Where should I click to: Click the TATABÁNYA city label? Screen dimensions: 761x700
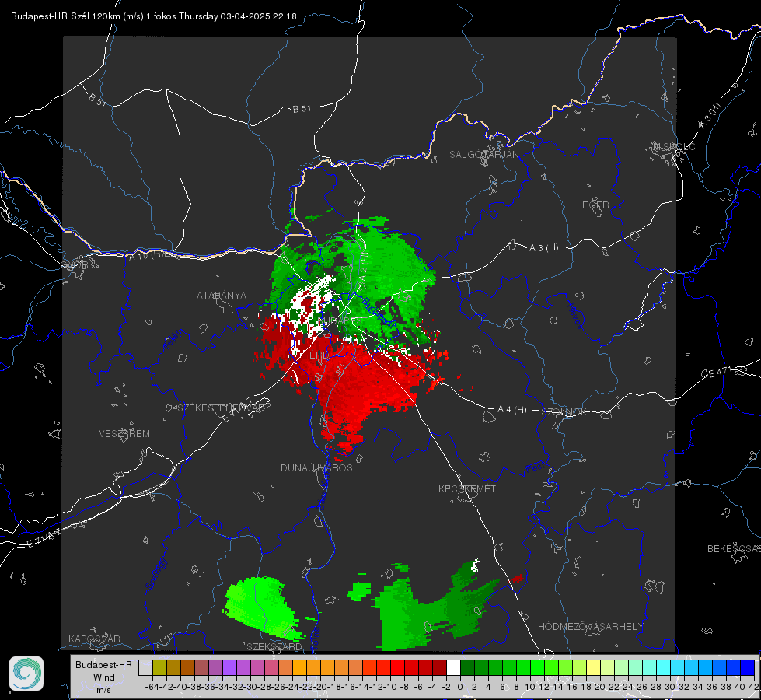(218, 295)
